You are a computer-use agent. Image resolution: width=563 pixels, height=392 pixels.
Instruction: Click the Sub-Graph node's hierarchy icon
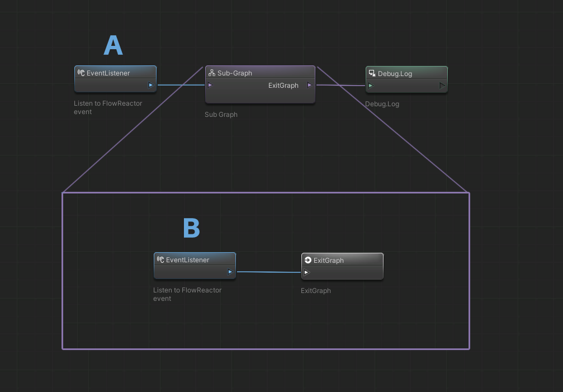tap(212, 73)
